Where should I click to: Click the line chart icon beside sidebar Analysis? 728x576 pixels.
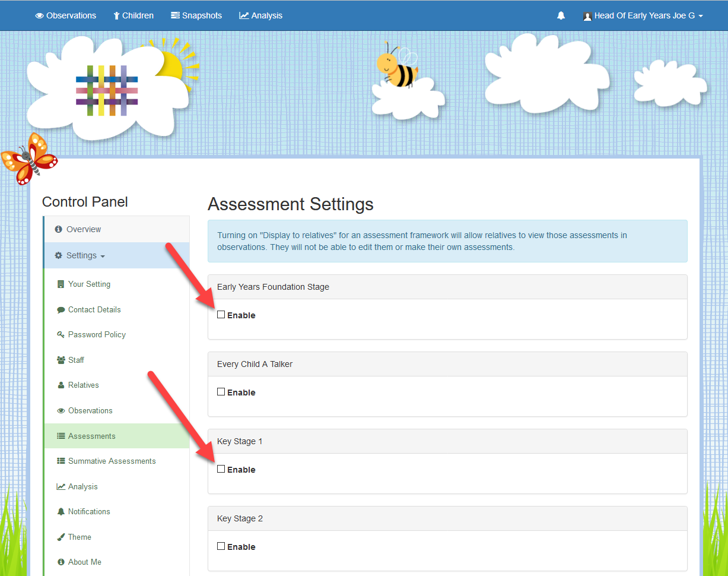(x=61, y=486)
